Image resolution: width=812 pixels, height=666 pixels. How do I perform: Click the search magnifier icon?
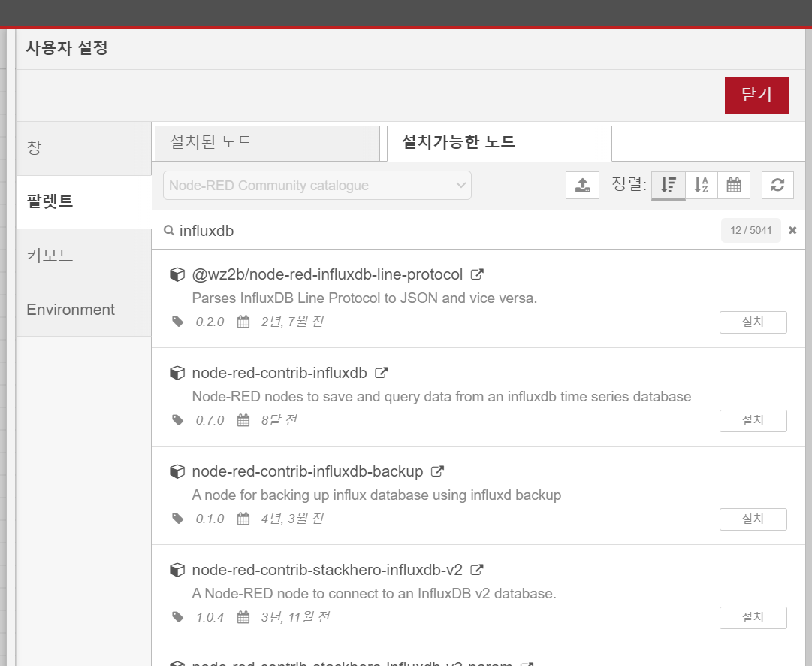(168, 230)
